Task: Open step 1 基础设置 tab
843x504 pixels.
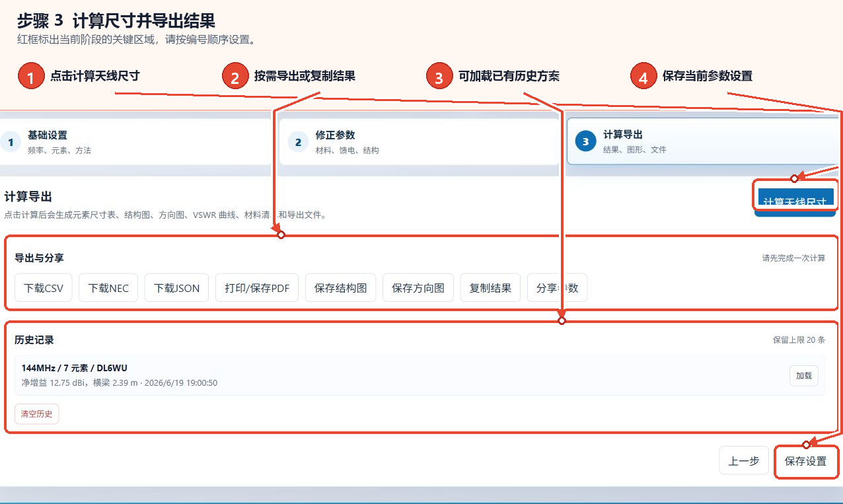Action: point(134,142)
